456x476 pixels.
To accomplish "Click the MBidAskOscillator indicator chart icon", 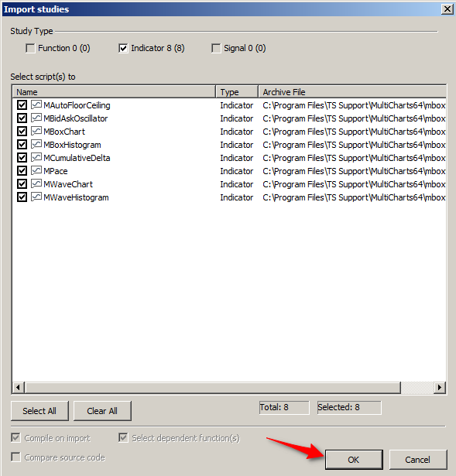I will tap(36, 118).
